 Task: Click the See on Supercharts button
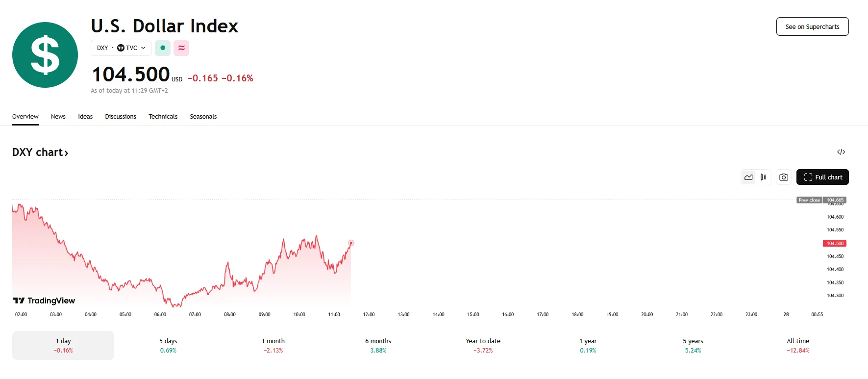coord(812,27)
